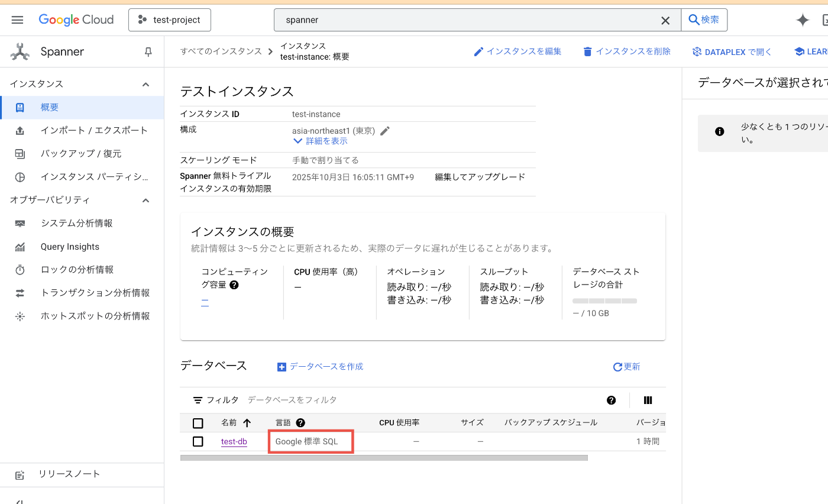
Task: Toggle the test-db row checkbox
Action: [198, 441]
